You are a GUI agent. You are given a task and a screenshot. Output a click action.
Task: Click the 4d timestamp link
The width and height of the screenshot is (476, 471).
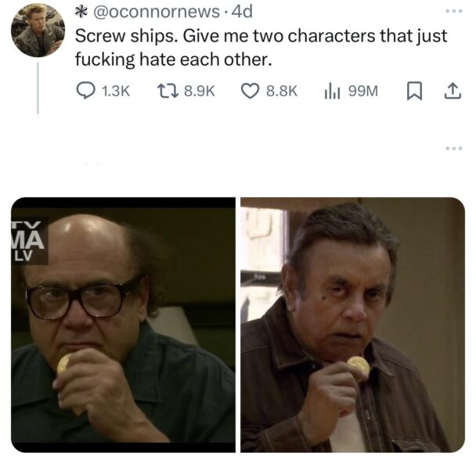coord(242,12)
